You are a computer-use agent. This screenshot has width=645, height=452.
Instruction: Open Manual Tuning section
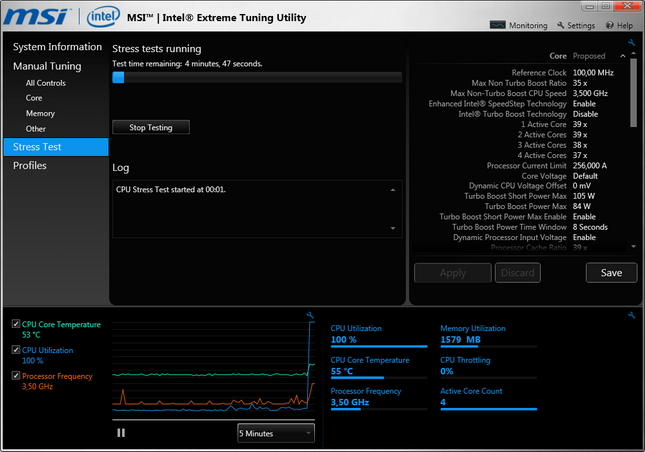click(47, 66)
